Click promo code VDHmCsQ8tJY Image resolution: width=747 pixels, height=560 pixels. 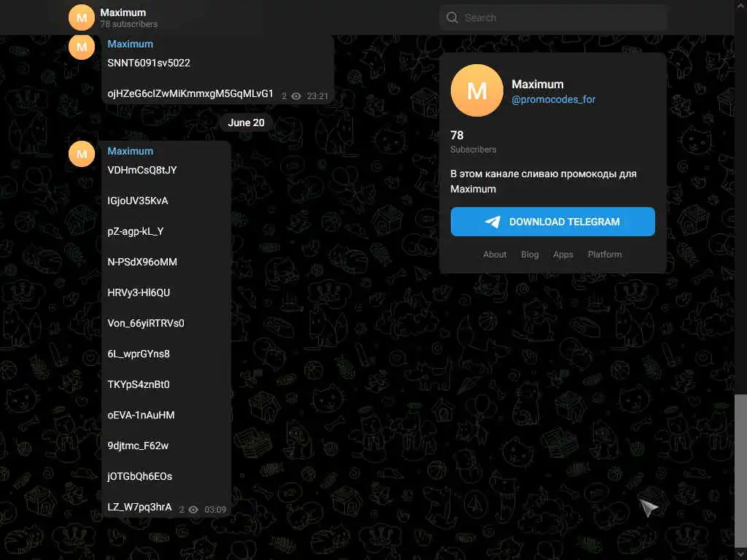tap(142, 170)
